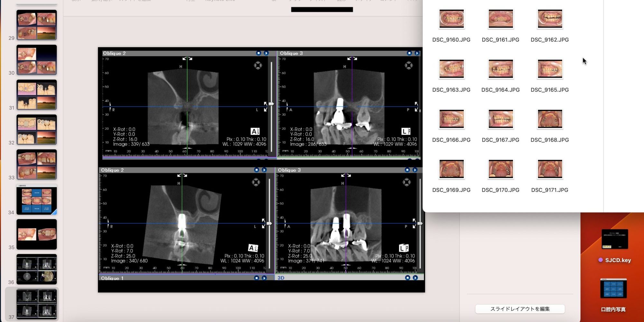
Task: Select slide 31 thumbnail
Action: pos(37,95)
